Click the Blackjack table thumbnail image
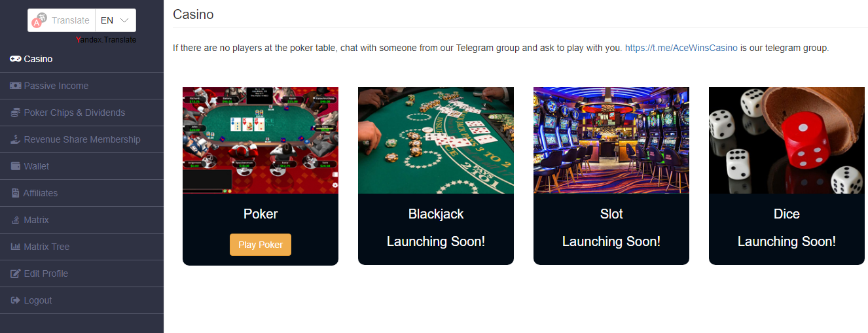This screenshot has width=868, height=333. click(436, 140)
